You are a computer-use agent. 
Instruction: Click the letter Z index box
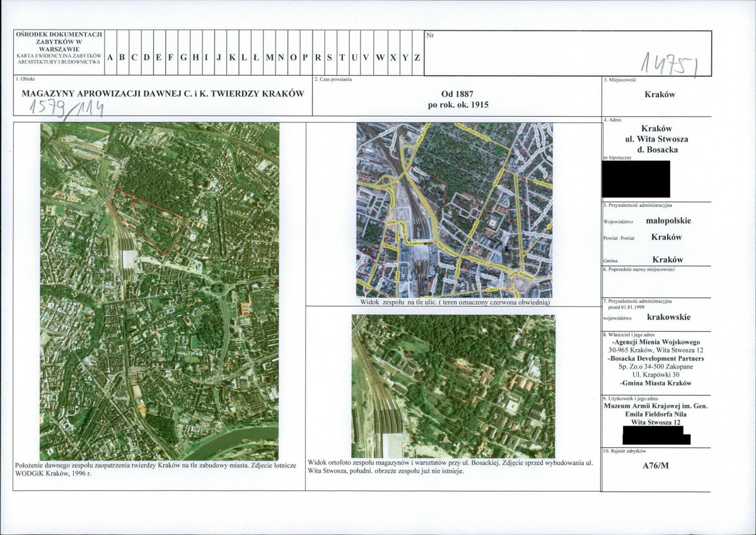click(417, 57)
